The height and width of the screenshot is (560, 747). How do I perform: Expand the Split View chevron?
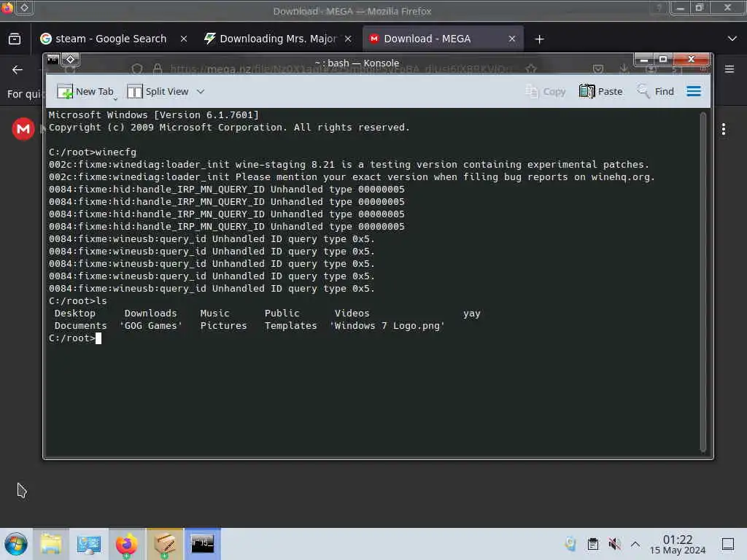[x=201, y=91]
